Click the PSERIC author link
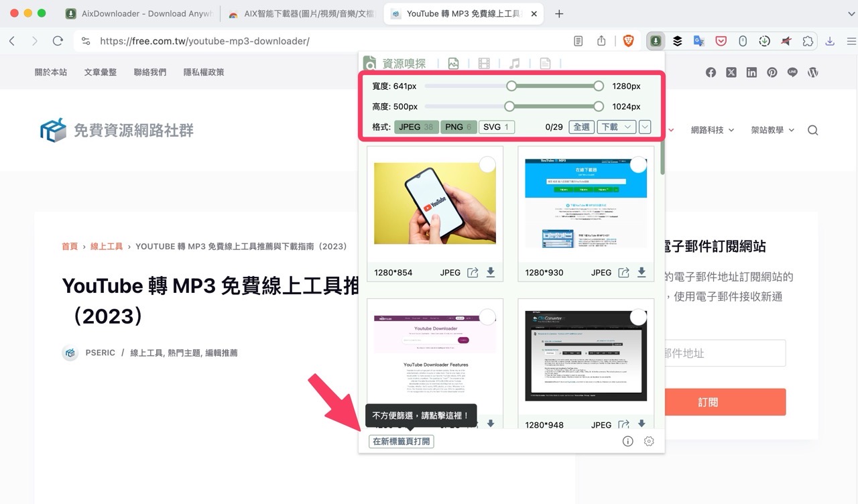This screenshot has width=858, height=504. 101,353
